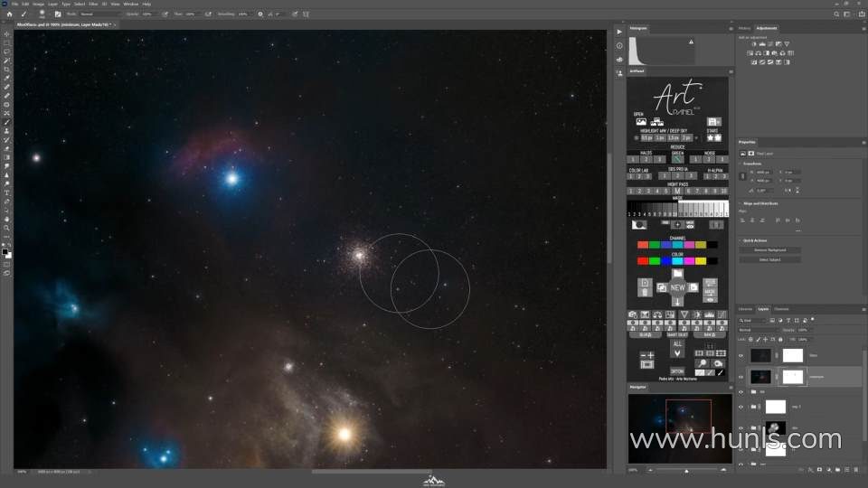Viewport: 868px width, 488px height.
Task: Collapse the Quick Actions section
Action: pyautogui.click(x=741, y=240)
